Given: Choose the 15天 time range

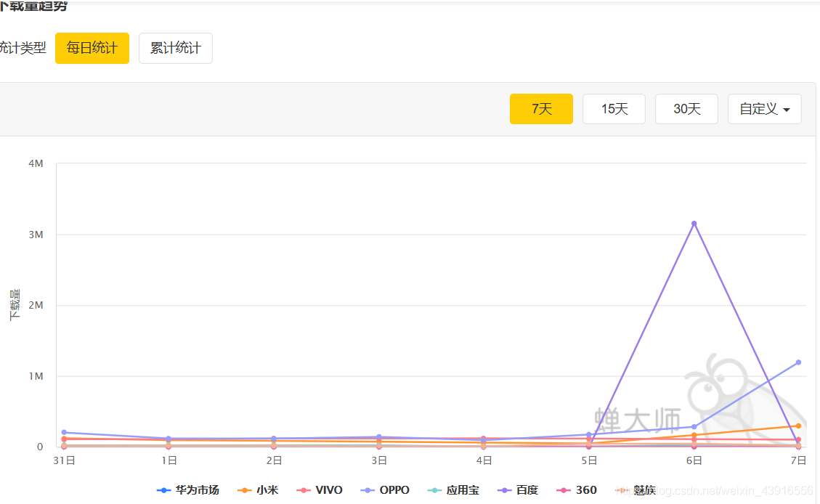Looking at the screenshot, I should coord(614,109).
